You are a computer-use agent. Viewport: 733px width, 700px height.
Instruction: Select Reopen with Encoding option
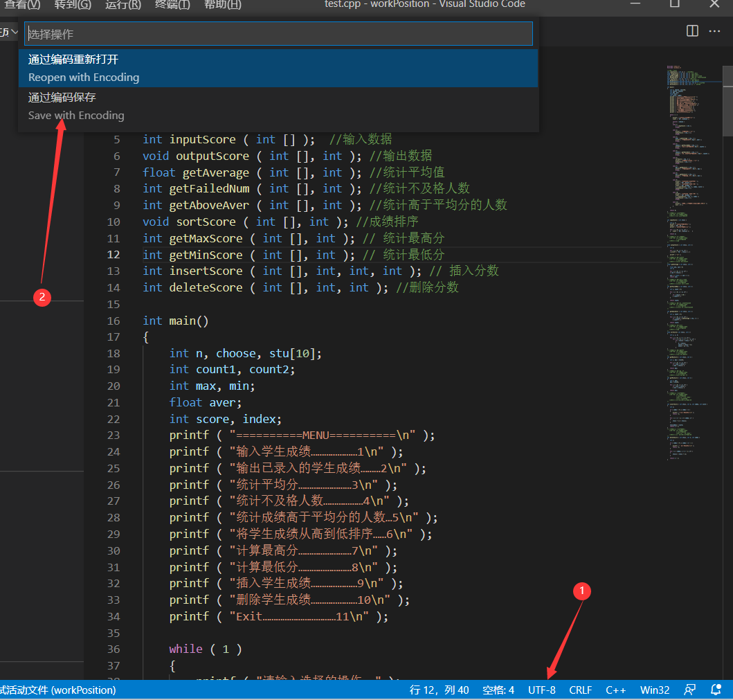coord(278,69)
